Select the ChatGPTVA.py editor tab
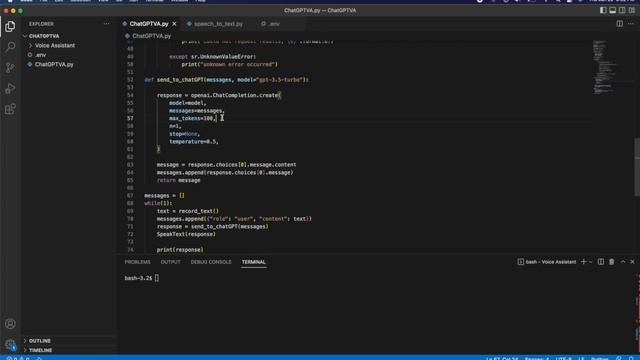Viewport: 640px width, 360px height. 149,24
